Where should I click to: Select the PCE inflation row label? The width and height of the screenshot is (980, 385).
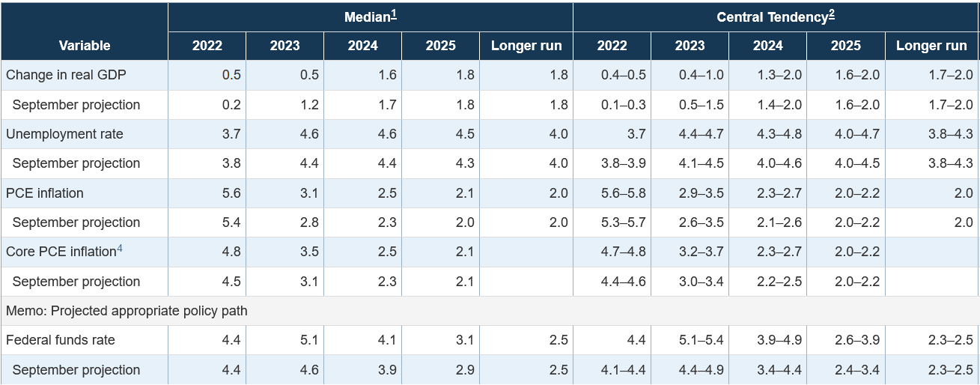pos(44,193)
